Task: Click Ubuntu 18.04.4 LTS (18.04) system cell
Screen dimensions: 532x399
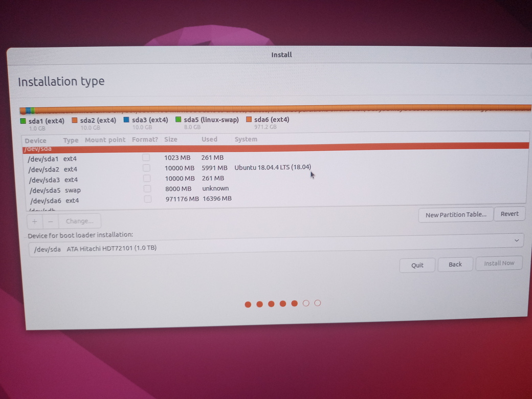Action: pos(273,167)
